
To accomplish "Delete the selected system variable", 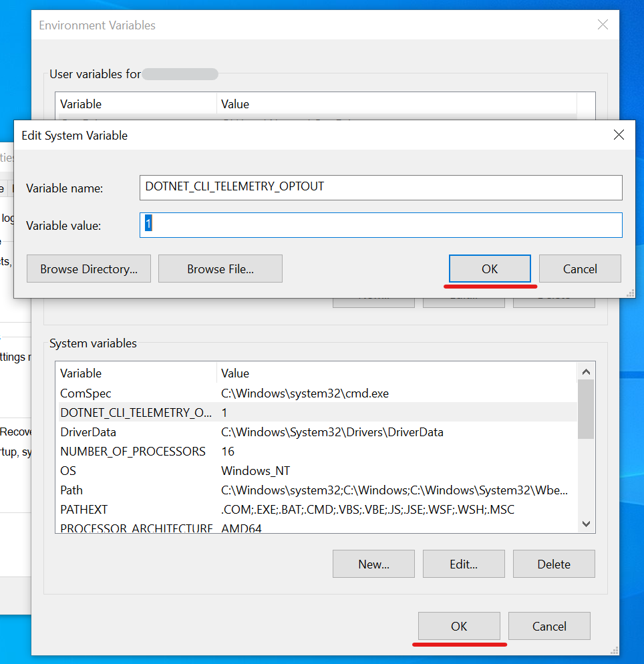I will click(x=553, y=564).
